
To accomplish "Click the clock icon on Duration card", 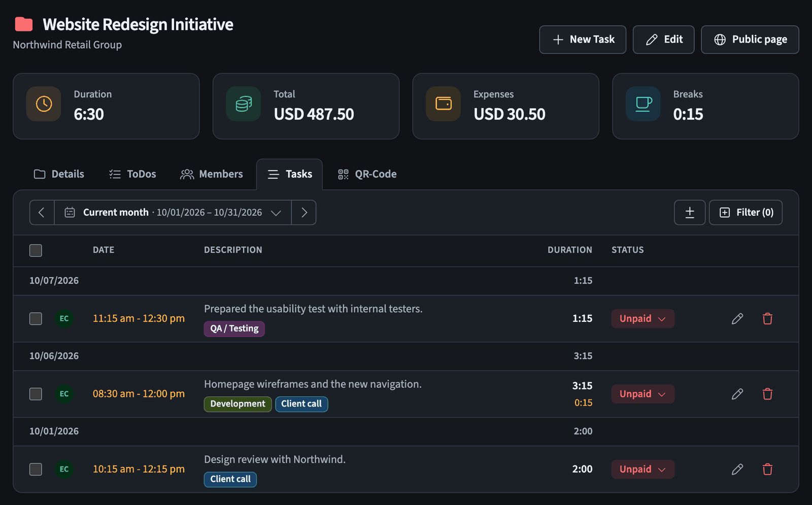I will click(44, 104).
